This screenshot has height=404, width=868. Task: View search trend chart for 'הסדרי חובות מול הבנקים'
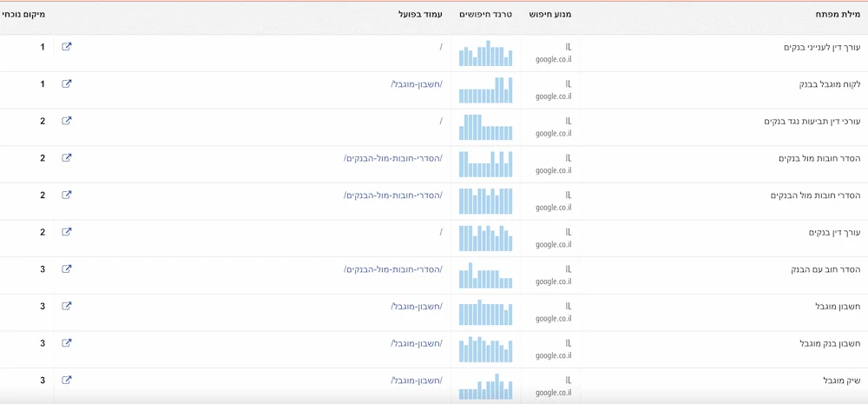pos(485,202)
